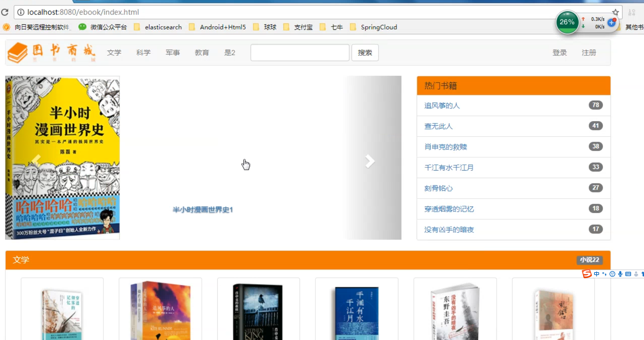
Task: Open hot book 没有凶手的暗夜
Action: (x=449, y=230)
